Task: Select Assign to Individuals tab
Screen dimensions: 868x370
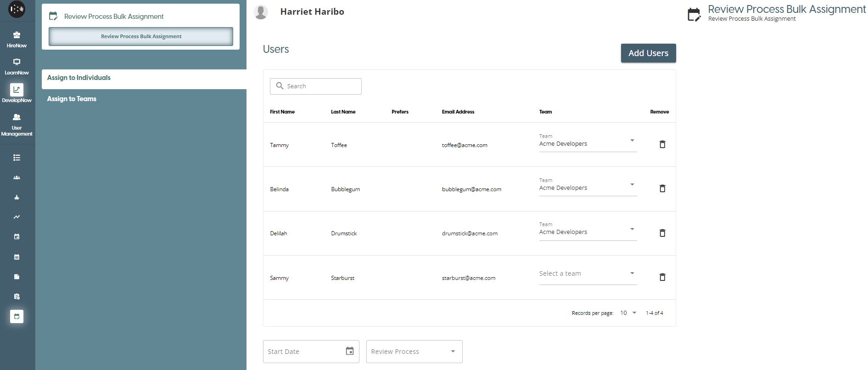Action: (x=79, y=78)
